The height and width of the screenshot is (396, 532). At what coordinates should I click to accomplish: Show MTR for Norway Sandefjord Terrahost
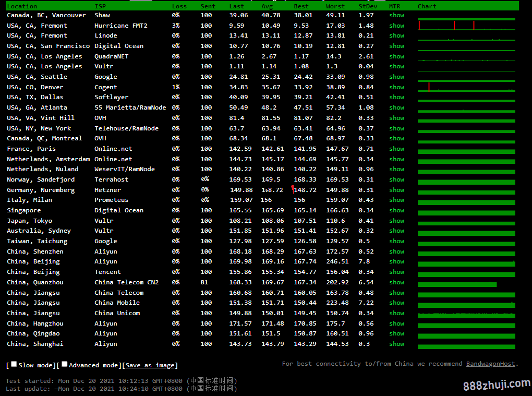point(396,180)
